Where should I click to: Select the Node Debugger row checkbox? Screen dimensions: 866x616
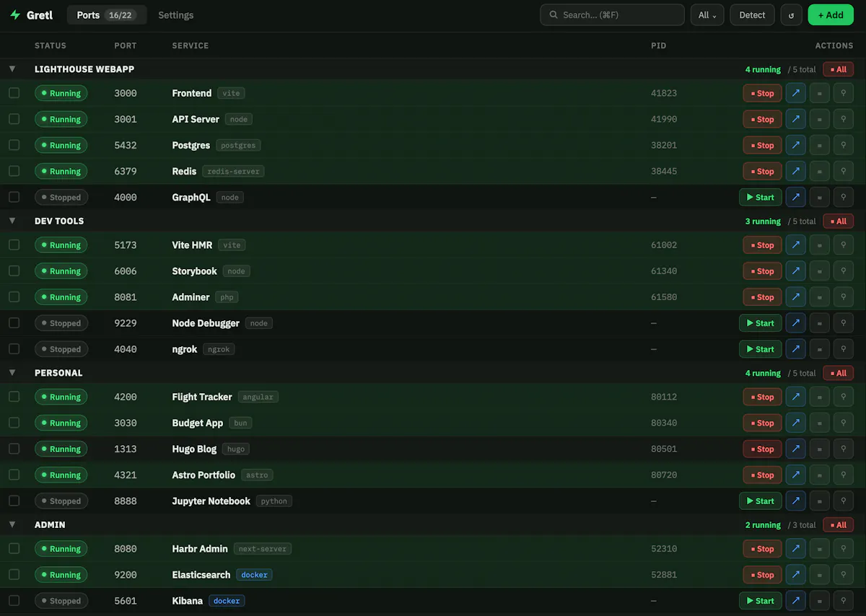click(x=14, y=323)
